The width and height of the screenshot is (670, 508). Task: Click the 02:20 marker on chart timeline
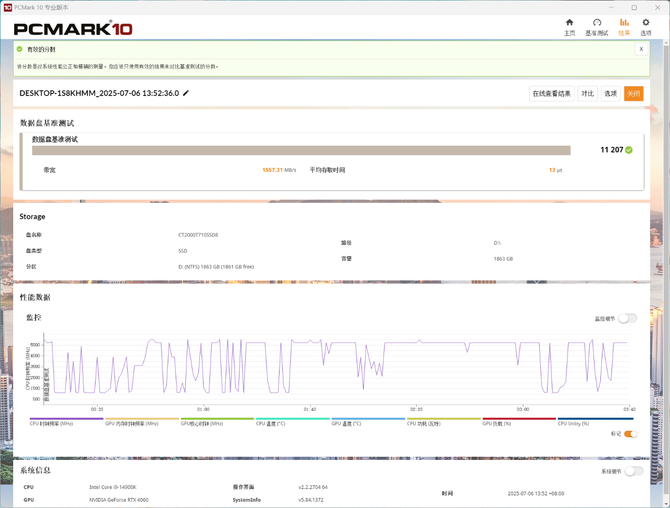click(x=416, y=409)
